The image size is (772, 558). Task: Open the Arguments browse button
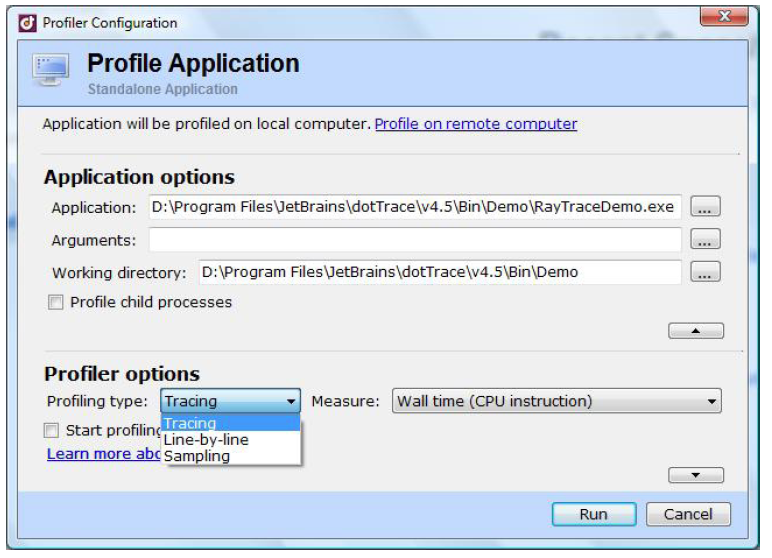click(705, 240)
